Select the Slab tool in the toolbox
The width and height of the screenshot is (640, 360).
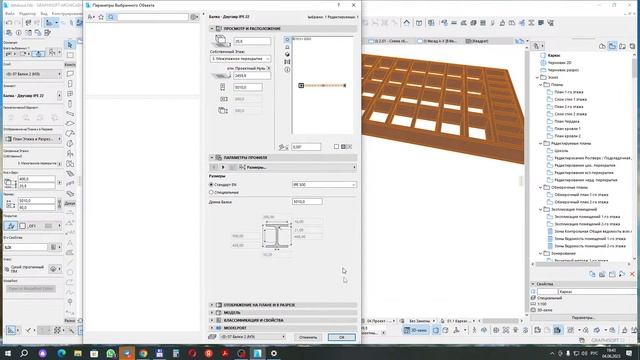pyautogui.click(x=70, y=124)
